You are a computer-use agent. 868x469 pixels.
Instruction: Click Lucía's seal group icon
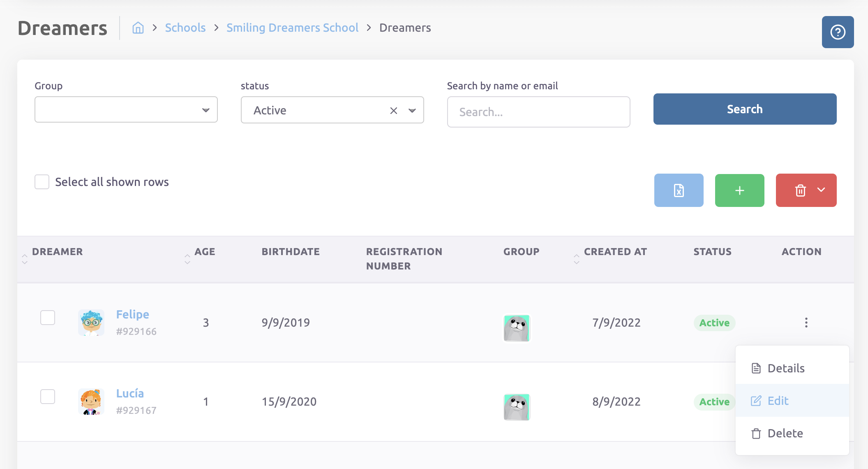click(x=517, y=407)
